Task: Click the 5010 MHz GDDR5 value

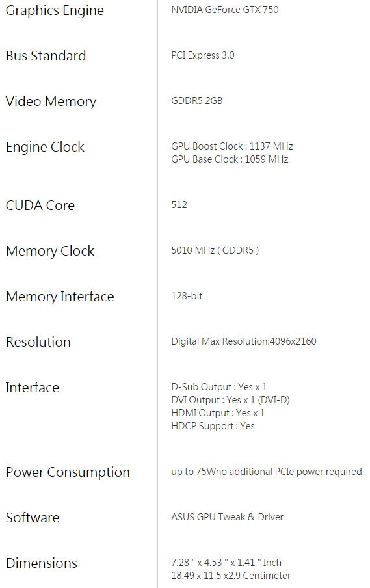Action: (x=215, y=250)
